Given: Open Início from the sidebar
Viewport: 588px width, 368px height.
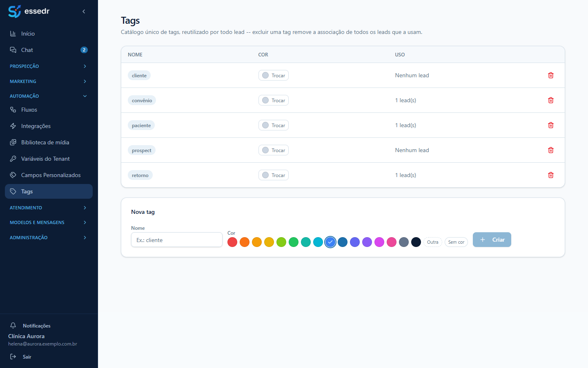Looking at the screenshot, I should point(49,34).
